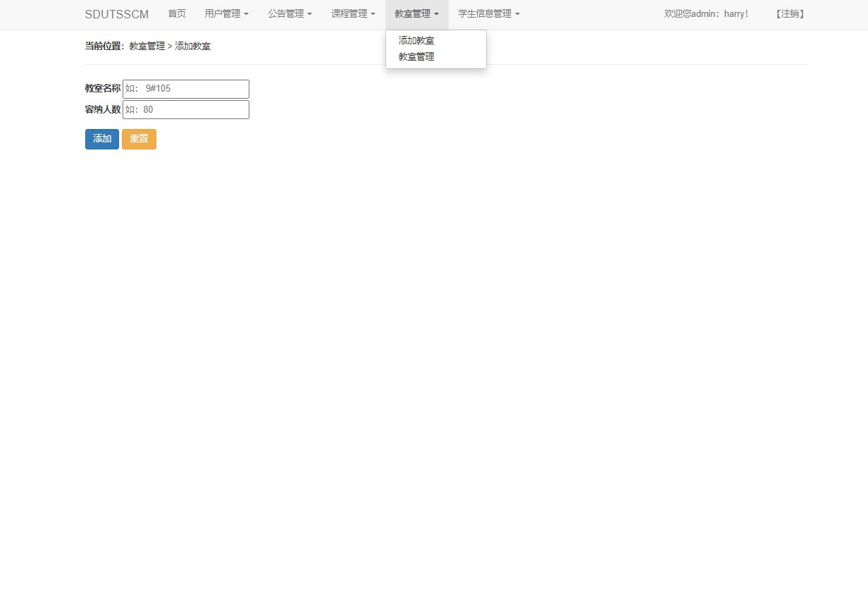Image resolution: width=868 pixels, height=590 pixels.
Task: Click the 当前位置 breadcrumb label
Action: (x=103, y=45)
